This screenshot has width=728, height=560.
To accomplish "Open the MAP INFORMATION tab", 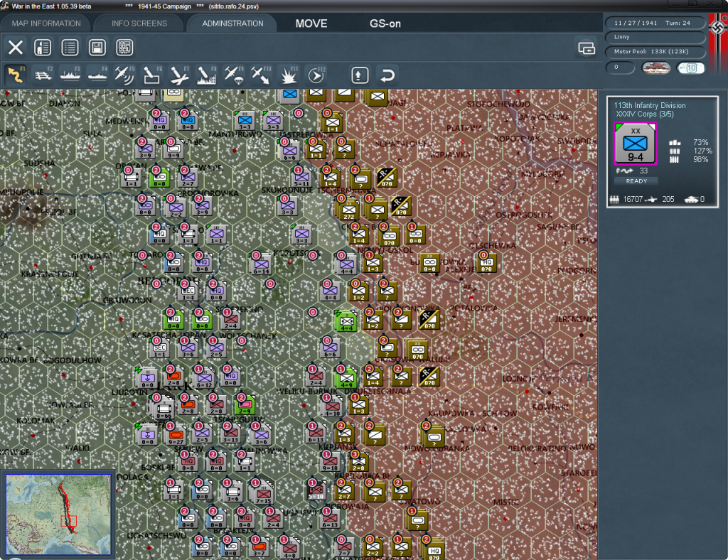I will tap(46, 23).
